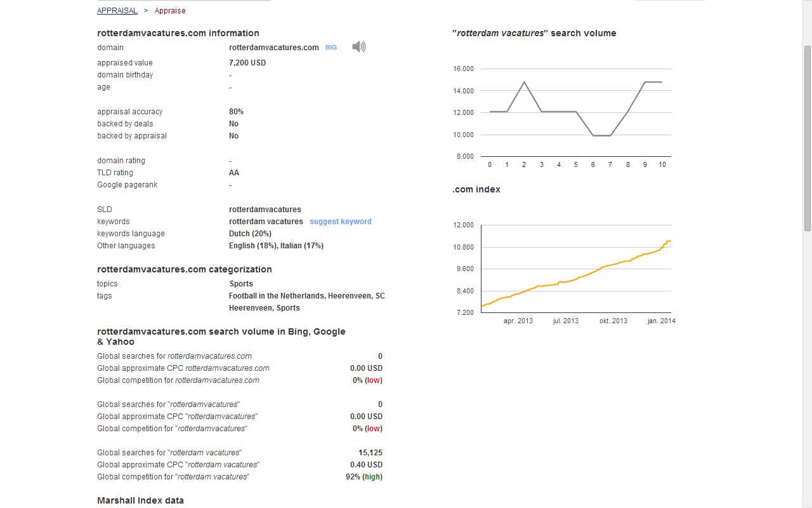This screenshot has height=508, width=812.
Task: Click the domain birthday label
Action: tap(125, 75)
